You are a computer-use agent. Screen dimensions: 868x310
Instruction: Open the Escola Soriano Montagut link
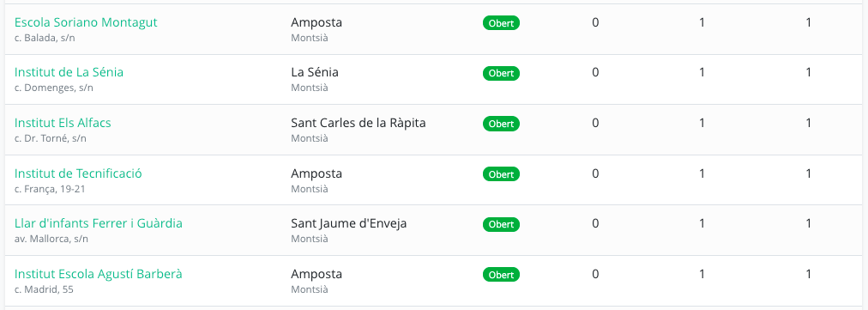pyautogui.click(x=86, y=22)
